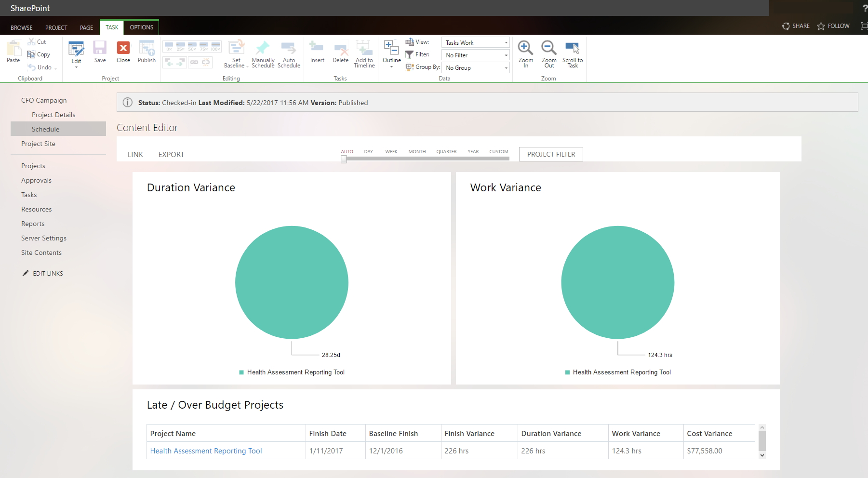Click the Outdent task arrow icon

point(169,62)
